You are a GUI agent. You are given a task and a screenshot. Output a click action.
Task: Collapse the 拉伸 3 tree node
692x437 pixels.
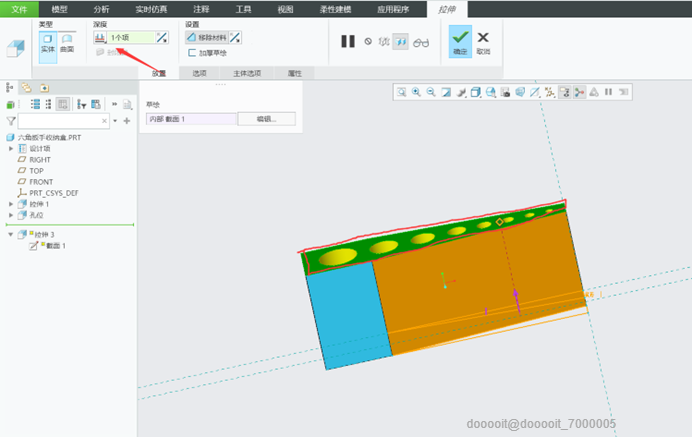coord(11,235)
